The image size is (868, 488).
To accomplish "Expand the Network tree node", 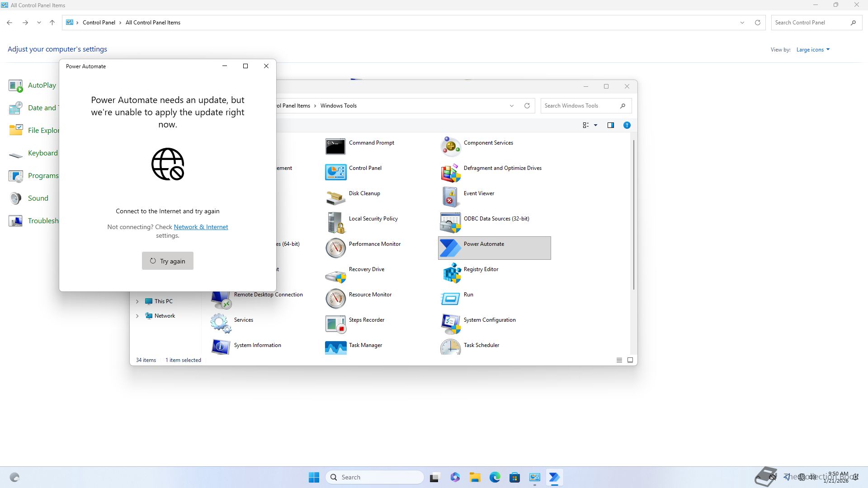I will point(137,316).
